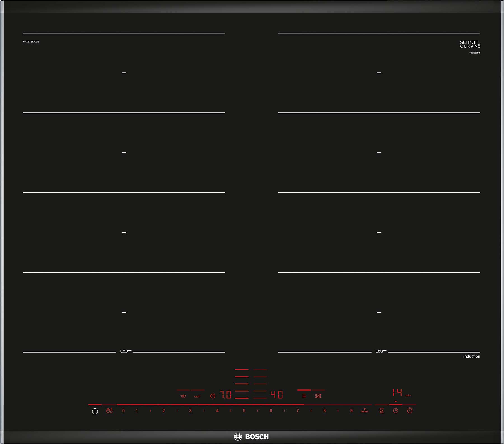The height and width of the screenshot is (444, 504).
Task: Click the PXX675DC1E model number text
Action: click(x=31, y=42)
